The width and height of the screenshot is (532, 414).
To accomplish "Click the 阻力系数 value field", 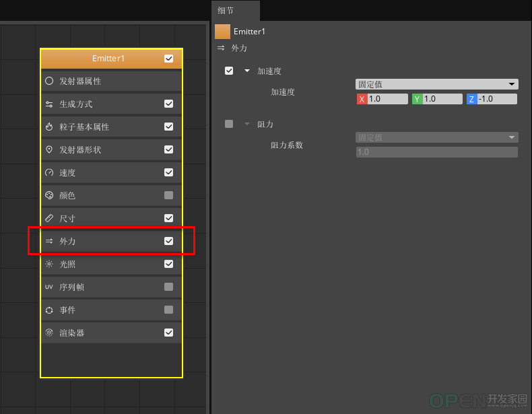I will click(436, 152).
